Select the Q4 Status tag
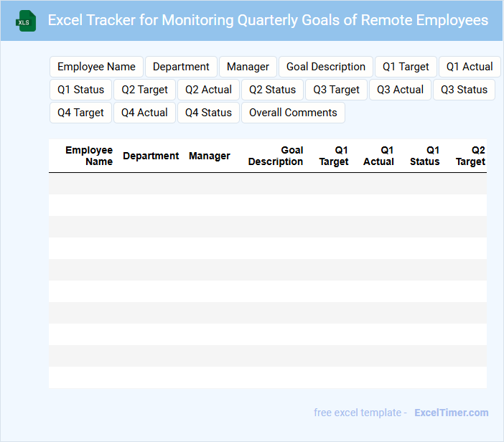This screenshot has height=442, width=504. pos(208,113)
